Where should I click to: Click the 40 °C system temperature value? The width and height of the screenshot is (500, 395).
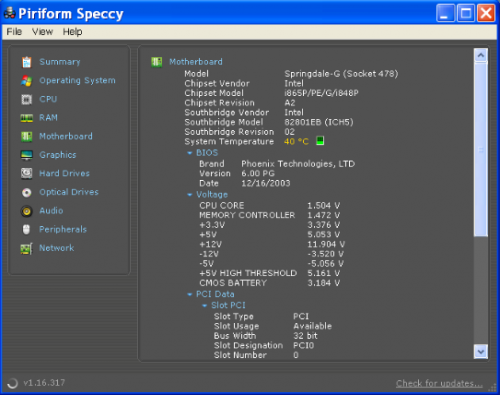point(296,142)
